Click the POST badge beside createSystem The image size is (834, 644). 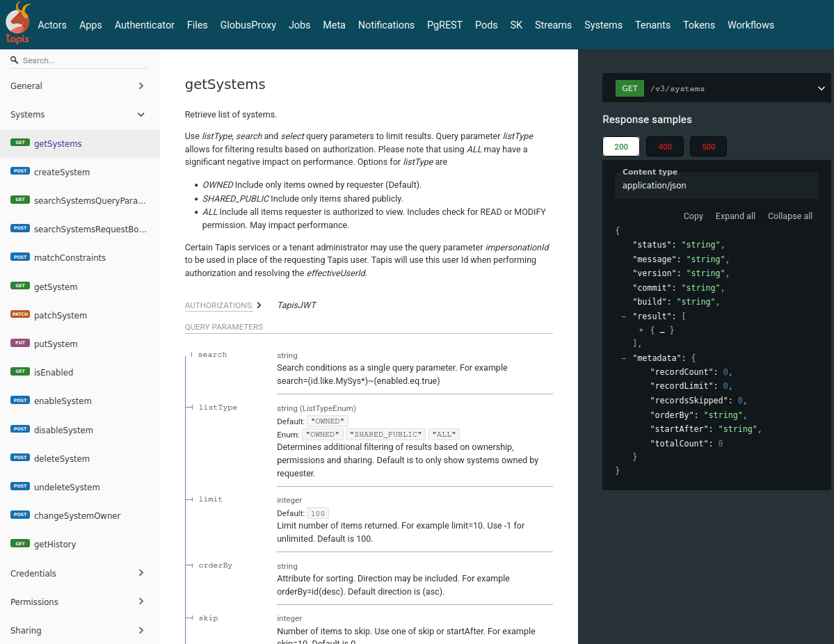pos(20,172)
